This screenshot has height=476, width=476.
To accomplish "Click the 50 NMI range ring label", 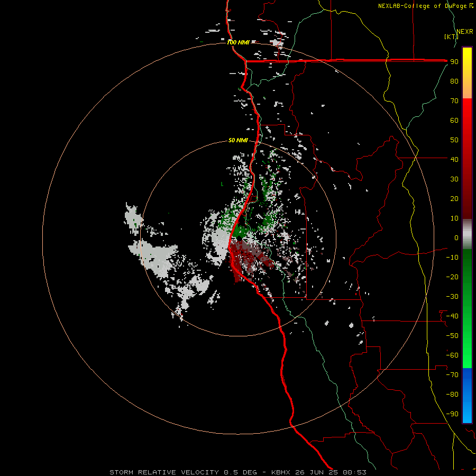I will pos(238,140).
